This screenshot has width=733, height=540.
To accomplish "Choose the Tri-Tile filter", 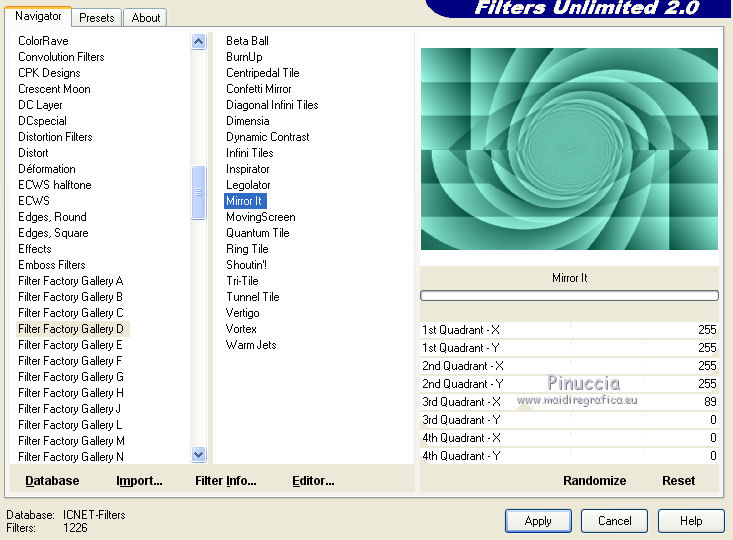I will [242, 281].
